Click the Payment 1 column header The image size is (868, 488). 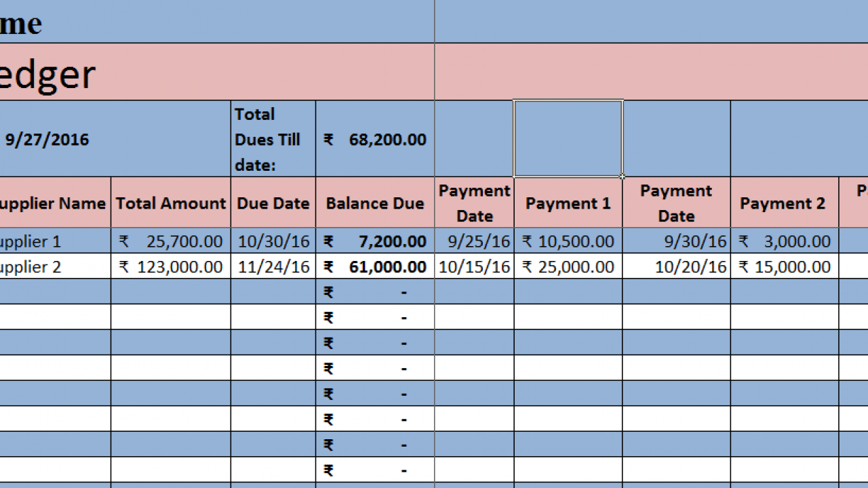[x=568, y=203]
